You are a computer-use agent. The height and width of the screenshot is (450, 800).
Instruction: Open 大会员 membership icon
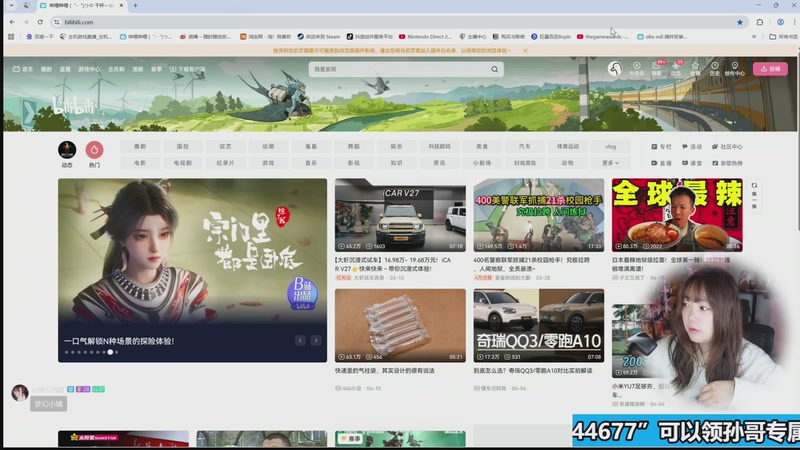[636, 69]
